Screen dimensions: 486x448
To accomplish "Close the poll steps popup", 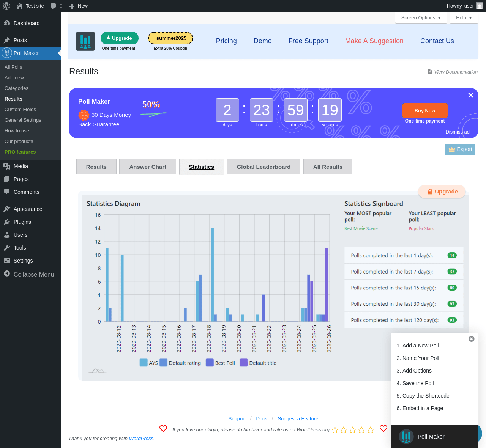I will [x=472, y=339].
